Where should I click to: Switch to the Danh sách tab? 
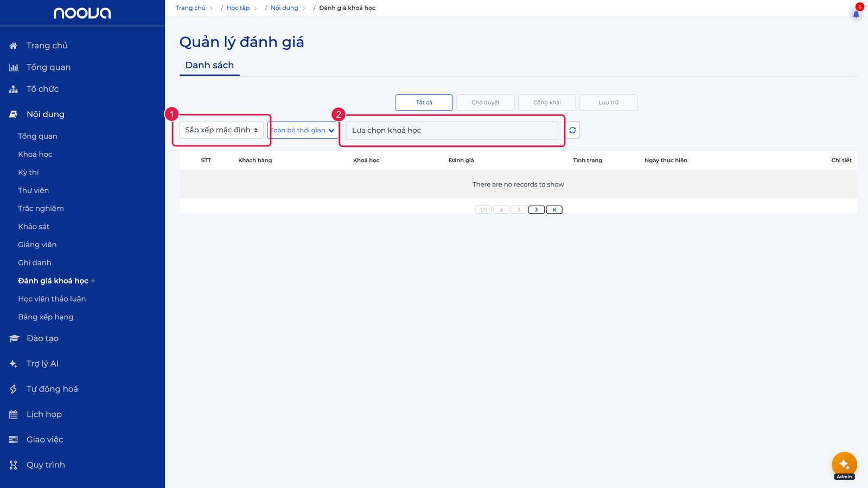(x=209, y=65)
